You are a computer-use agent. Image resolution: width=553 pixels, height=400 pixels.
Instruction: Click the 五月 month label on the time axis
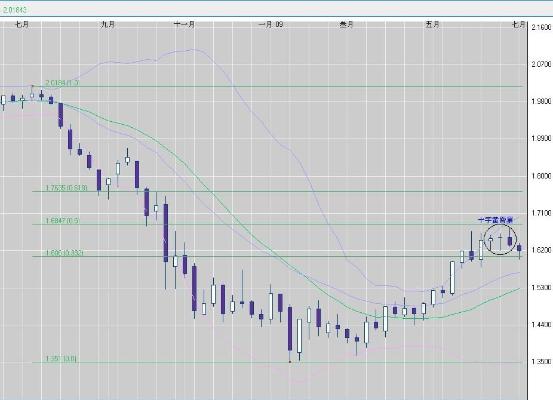[x=432, y=24]
